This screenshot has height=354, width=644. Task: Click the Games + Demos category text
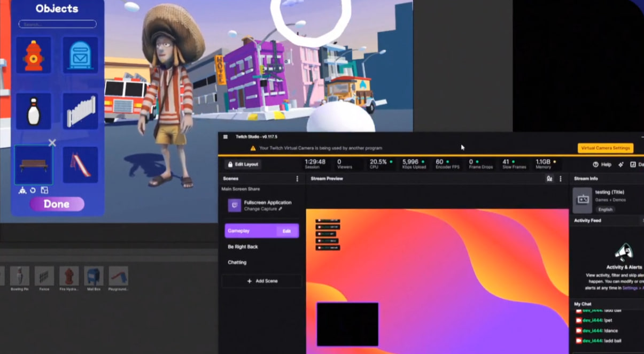click(x=610, y=200)
